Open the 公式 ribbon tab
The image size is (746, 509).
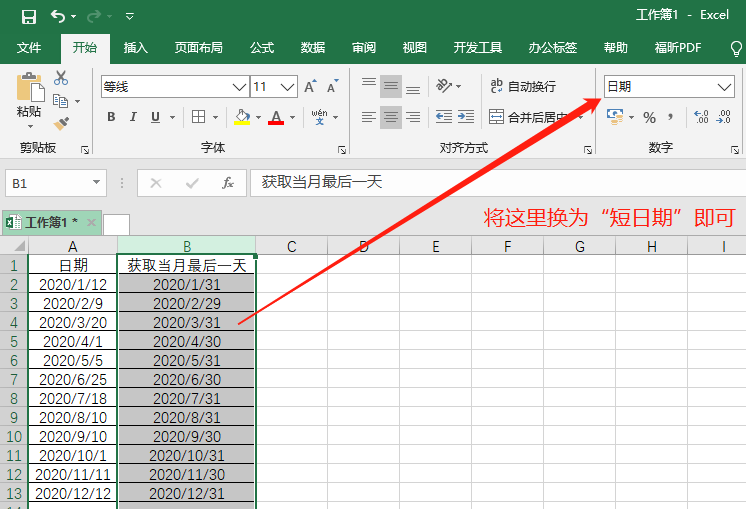[262, 48]
